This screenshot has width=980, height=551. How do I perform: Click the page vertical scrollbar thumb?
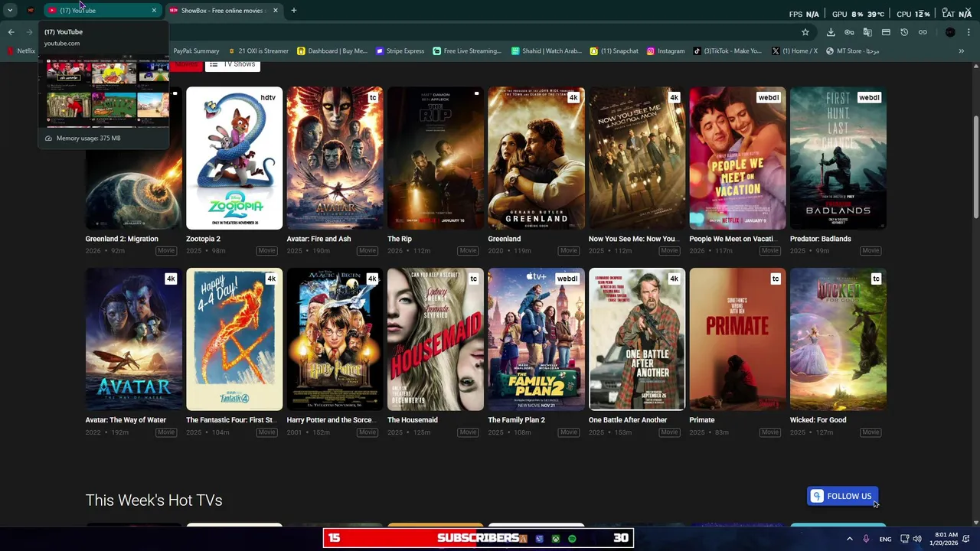(x=975, y=165)
